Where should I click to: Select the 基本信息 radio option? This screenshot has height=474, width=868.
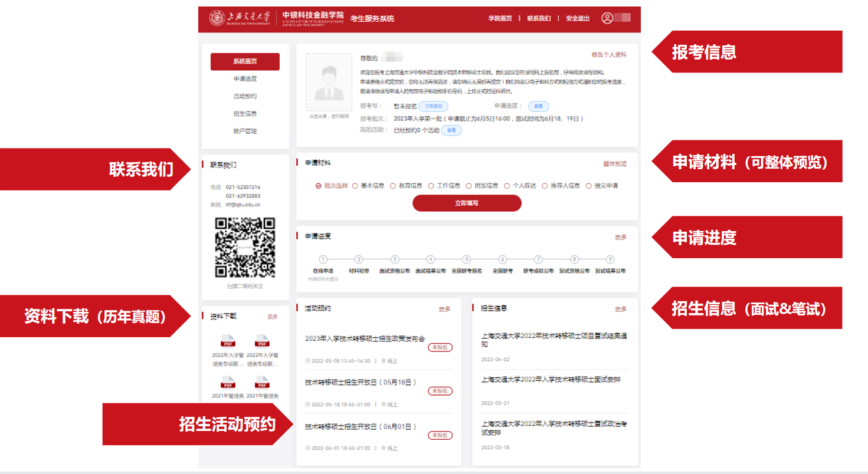(x=355, y=186)
